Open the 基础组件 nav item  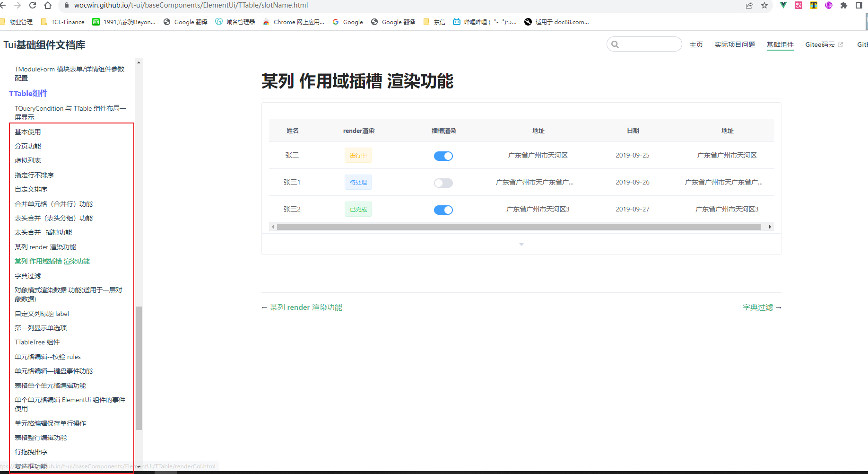pyautogui.click(x=780, y=44)
